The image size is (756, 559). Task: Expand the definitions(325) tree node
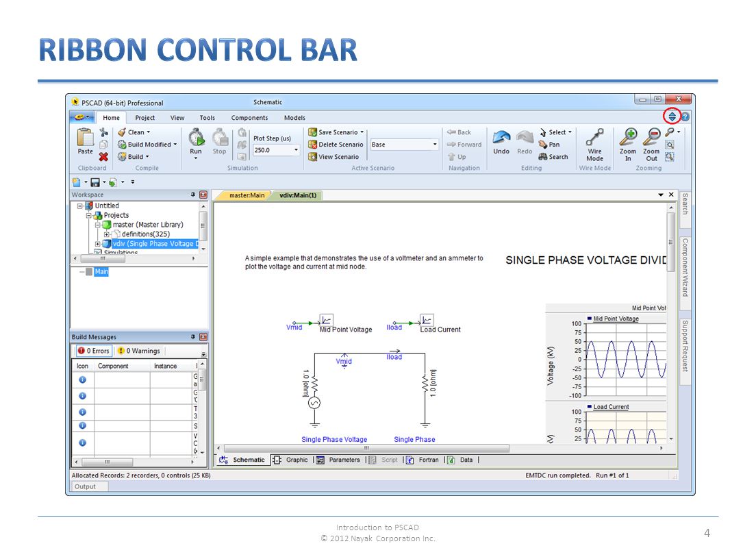[x=107, y=234]
